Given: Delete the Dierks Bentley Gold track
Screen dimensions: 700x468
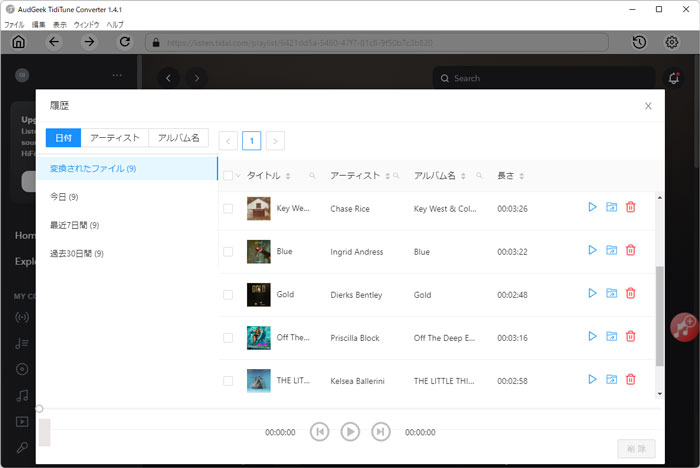Looking at the screenshot, I should click(x=630, y=293).
